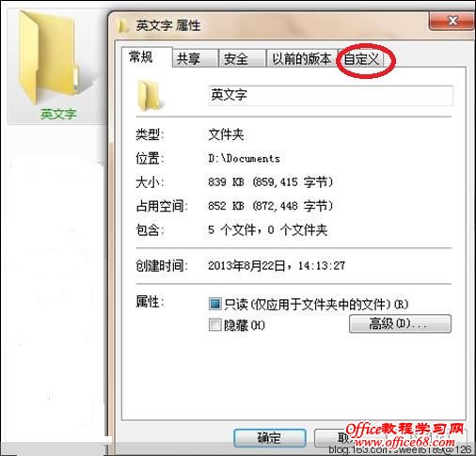476x456 pixels.
Task: Click the 英文字 属性 title bar text
Action: point(168,25)
